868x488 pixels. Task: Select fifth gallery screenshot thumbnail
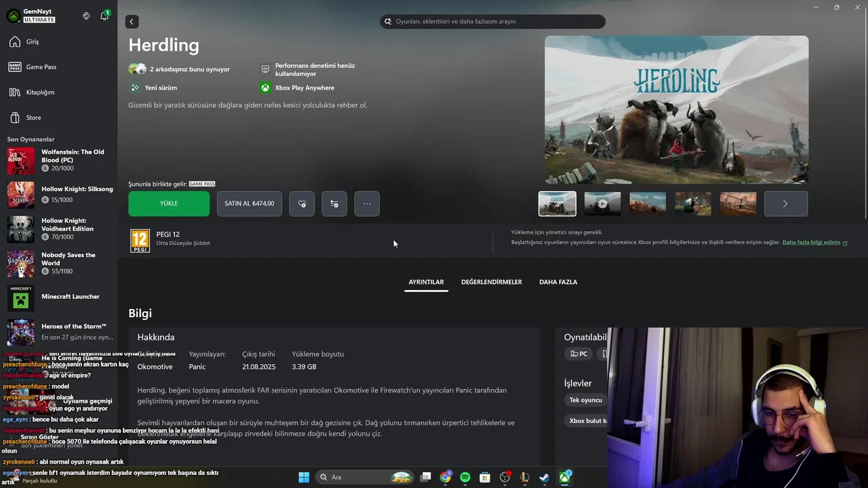coord(738,203)
